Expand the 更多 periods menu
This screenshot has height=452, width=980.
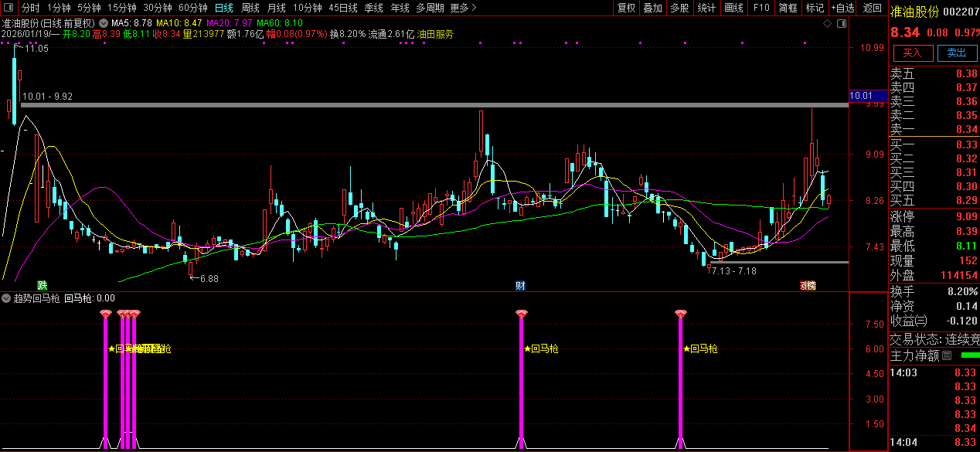pyautogui.click(x=463, y=8)
